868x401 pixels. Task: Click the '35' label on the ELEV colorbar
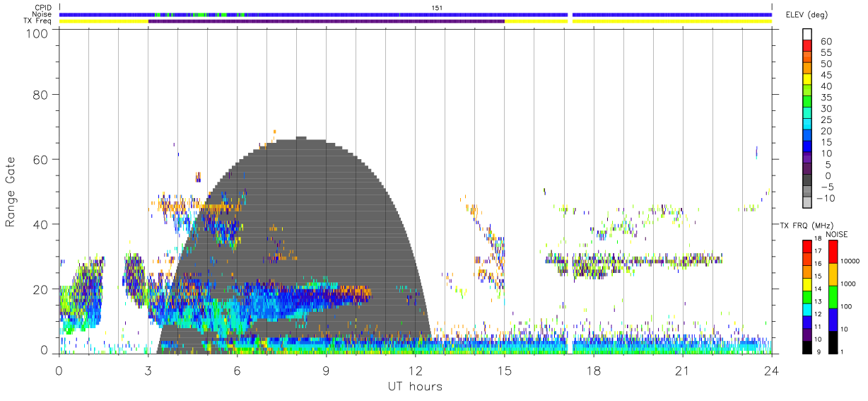(x=826, y=98)
